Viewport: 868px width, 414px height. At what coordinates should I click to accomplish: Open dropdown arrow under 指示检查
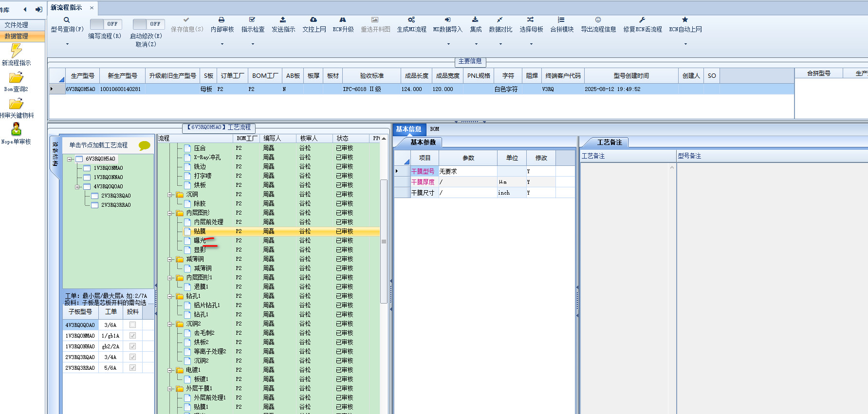click(253, 44)
